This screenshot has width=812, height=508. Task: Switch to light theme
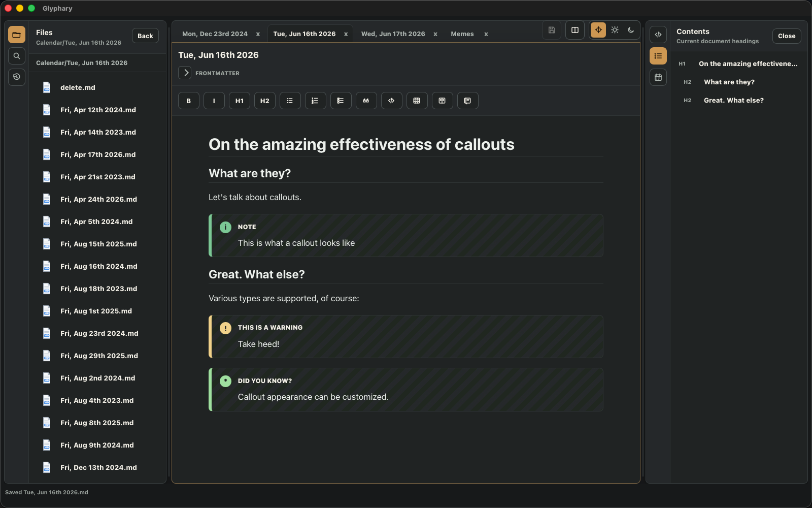[x=615, y=30]
